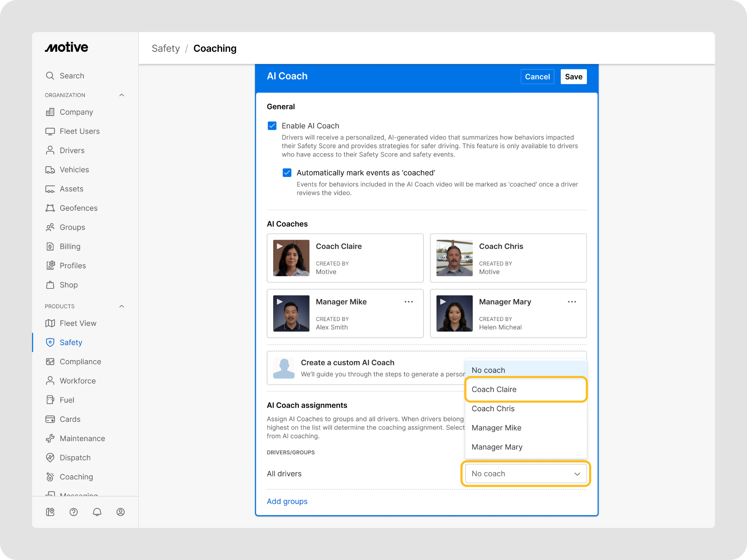Click the 'Alex Smith' creator name

pyautogui.click(x=332, y=327)
